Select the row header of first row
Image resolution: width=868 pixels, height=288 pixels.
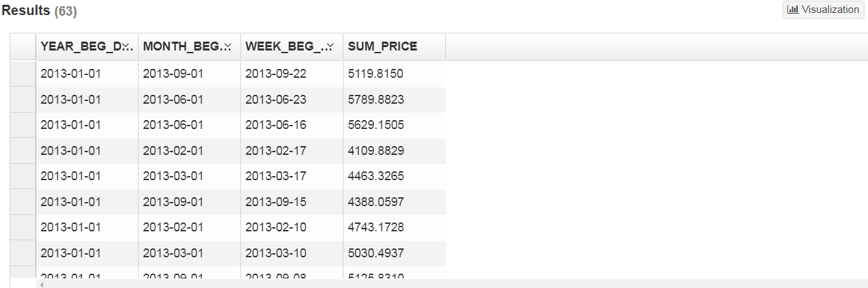(23, 74)
